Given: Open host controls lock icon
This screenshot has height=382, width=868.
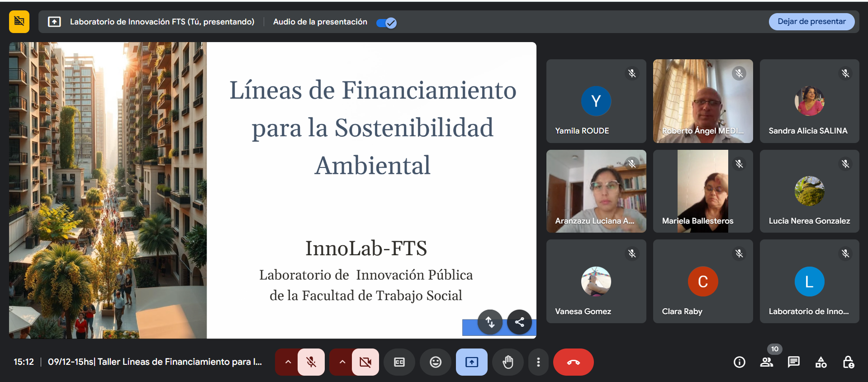Looking at the screenshot, I should click(848, 362).
